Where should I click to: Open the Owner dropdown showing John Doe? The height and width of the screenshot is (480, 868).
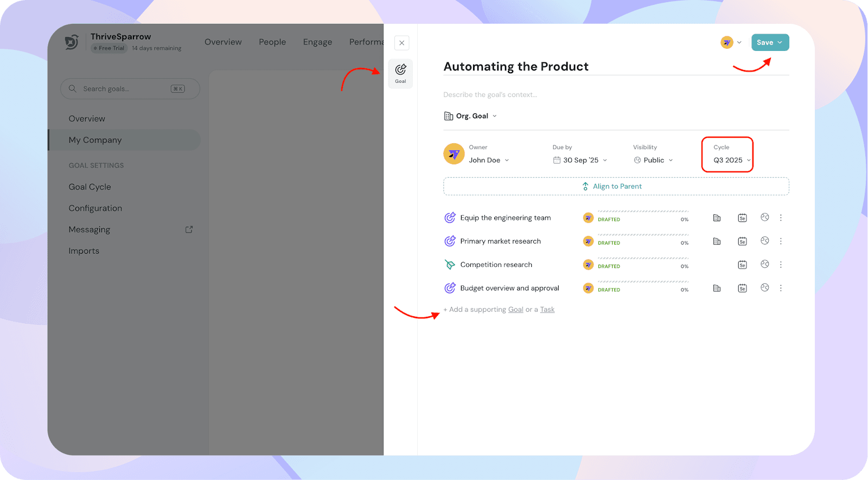pyautogui.click(x=489, y=160)
